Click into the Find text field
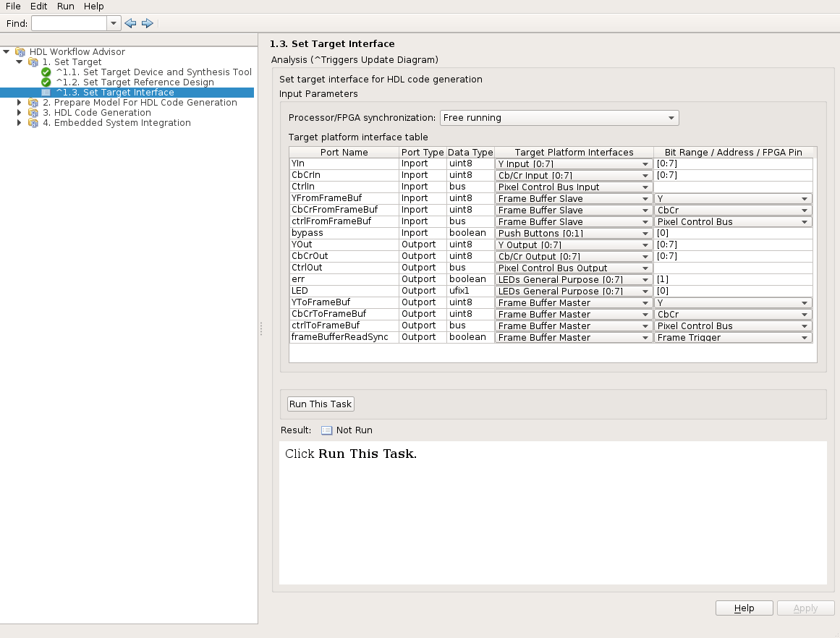840x638 pixels. pyautogui.click(x=69, y=23)
